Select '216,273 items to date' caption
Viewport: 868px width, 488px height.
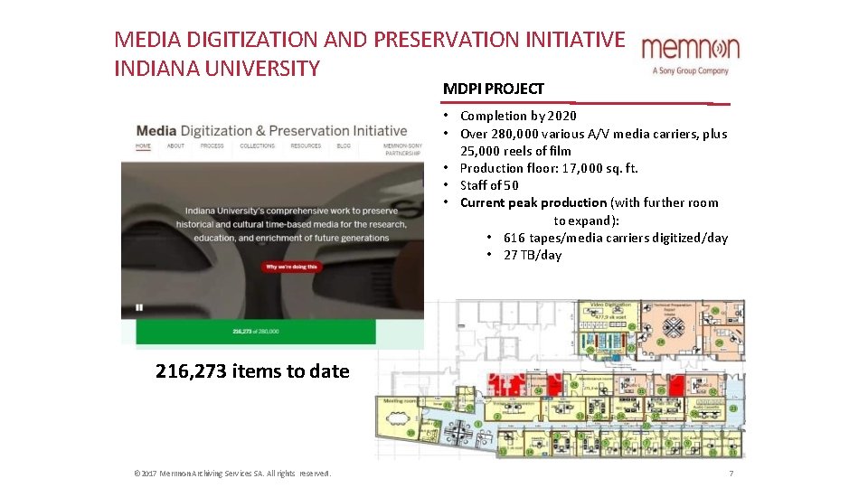point(252,371)
